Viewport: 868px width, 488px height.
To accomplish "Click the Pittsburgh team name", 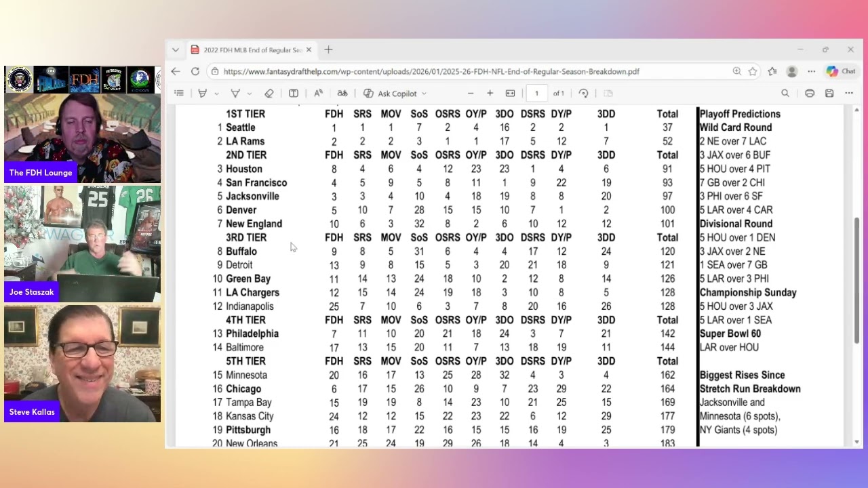I will coord(248,430).
